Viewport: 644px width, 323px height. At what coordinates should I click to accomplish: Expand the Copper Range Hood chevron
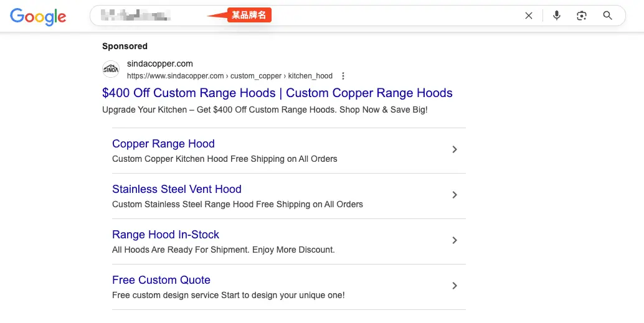(455, 149)
